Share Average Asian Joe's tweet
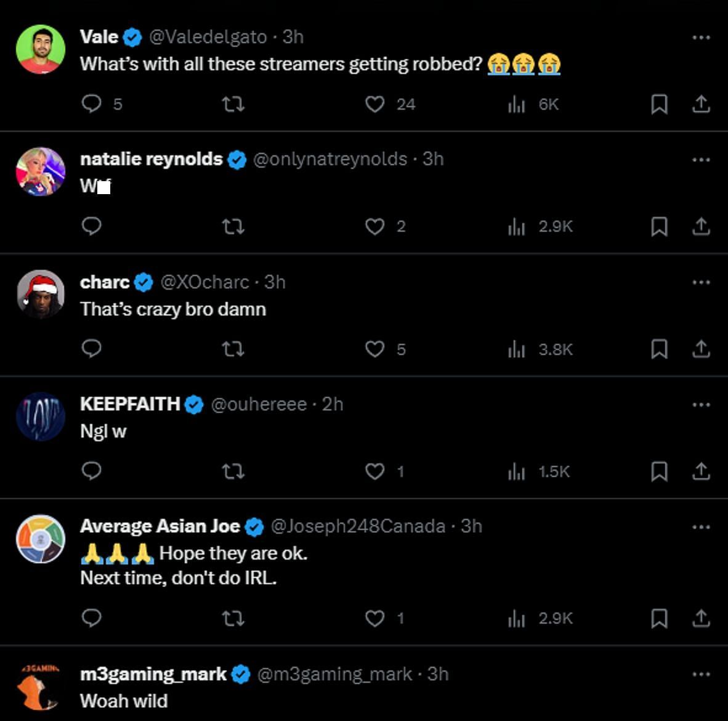This screenshot has width=728, height=721. pos(701,618)
